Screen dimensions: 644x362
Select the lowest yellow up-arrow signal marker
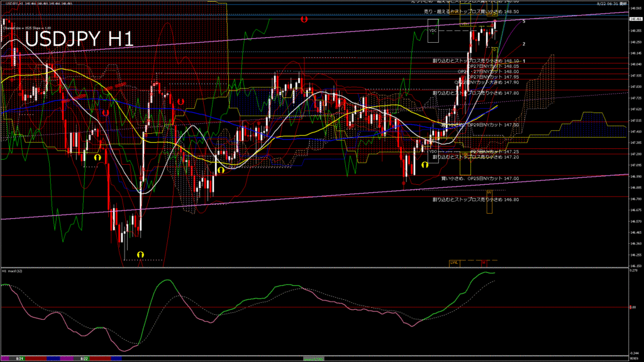tap(140, 254)
